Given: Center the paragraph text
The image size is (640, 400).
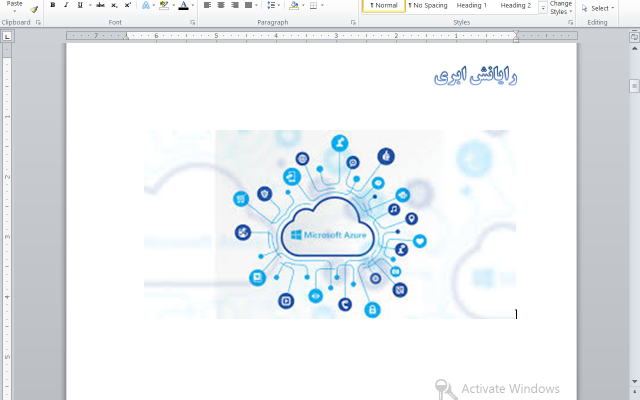Looking at the screenshot, I should coord(221,5).
